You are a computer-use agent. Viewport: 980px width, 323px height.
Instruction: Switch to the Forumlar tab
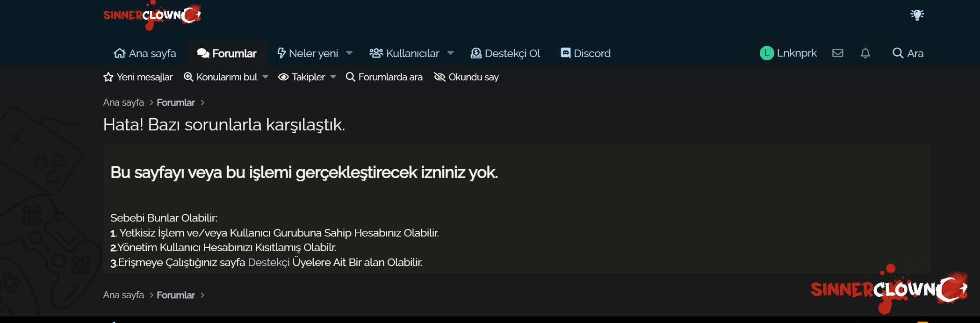click(226, 53)
